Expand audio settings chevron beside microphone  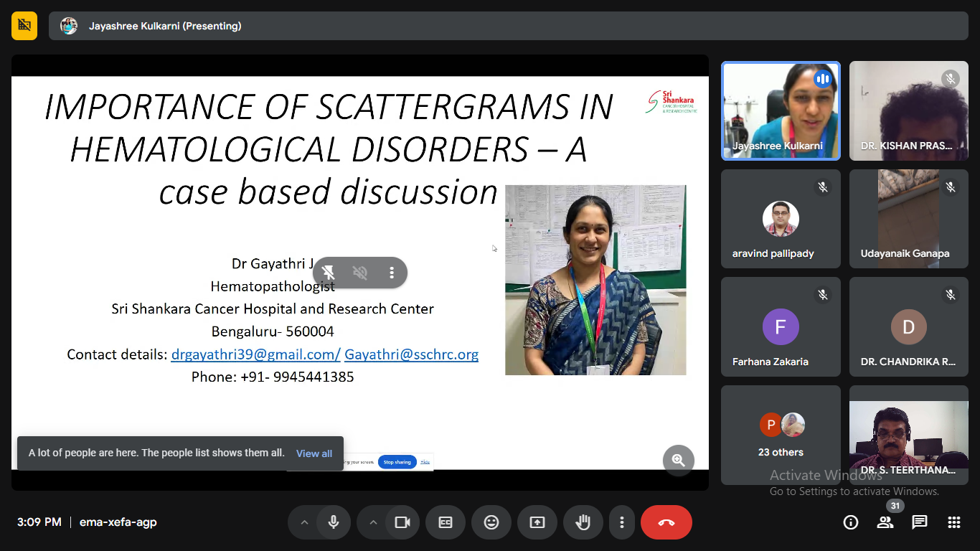point(304,522)
